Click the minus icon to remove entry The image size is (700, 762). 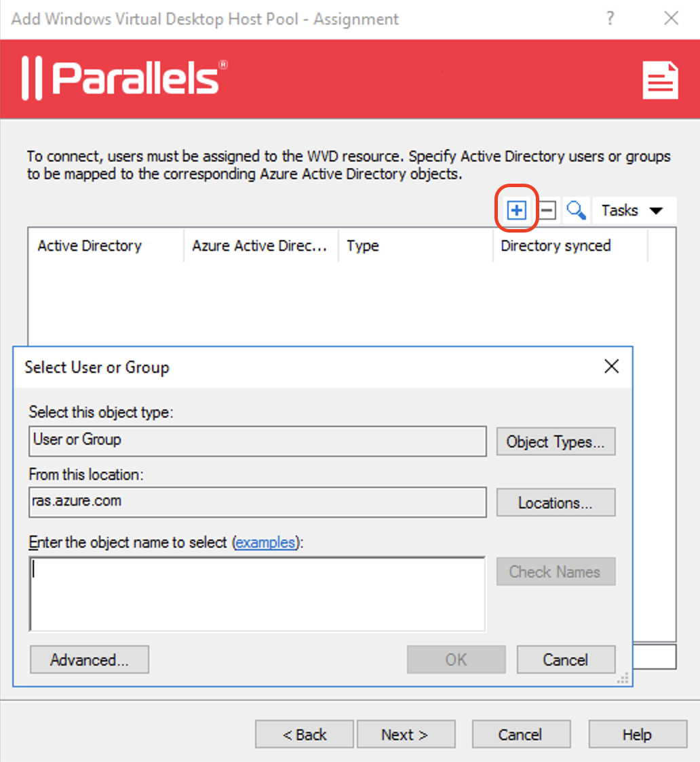(x=547, y=211)
